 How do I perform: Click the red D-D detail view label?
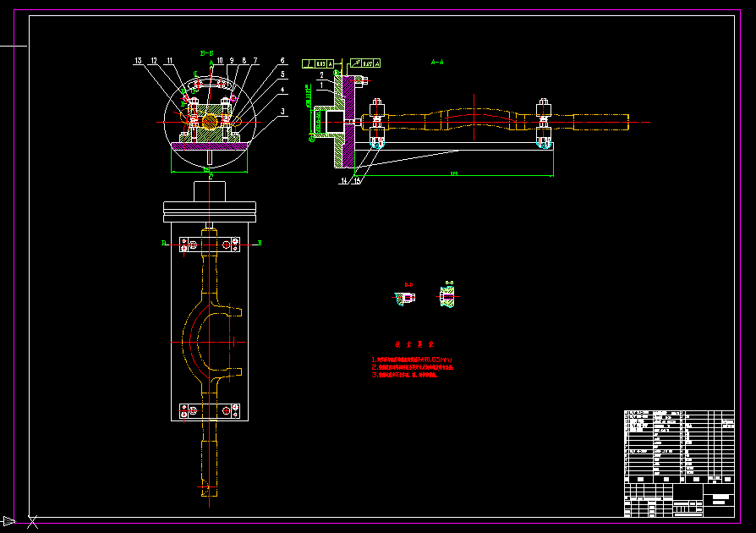[408, 285]
